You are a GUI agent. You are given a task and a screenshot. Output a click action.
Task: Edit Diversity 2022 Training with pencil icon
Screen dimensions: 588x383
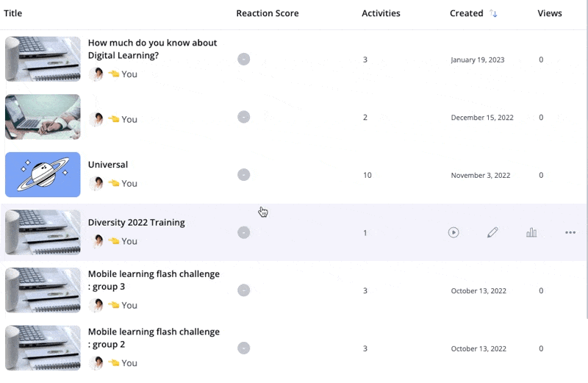pos(492,232)
